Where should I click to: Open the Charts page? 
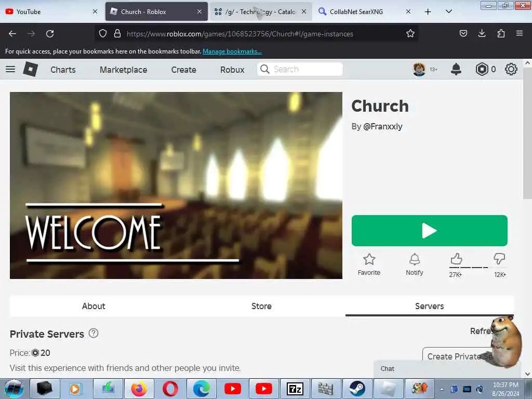pyautogui.click(x=63, y=70)
